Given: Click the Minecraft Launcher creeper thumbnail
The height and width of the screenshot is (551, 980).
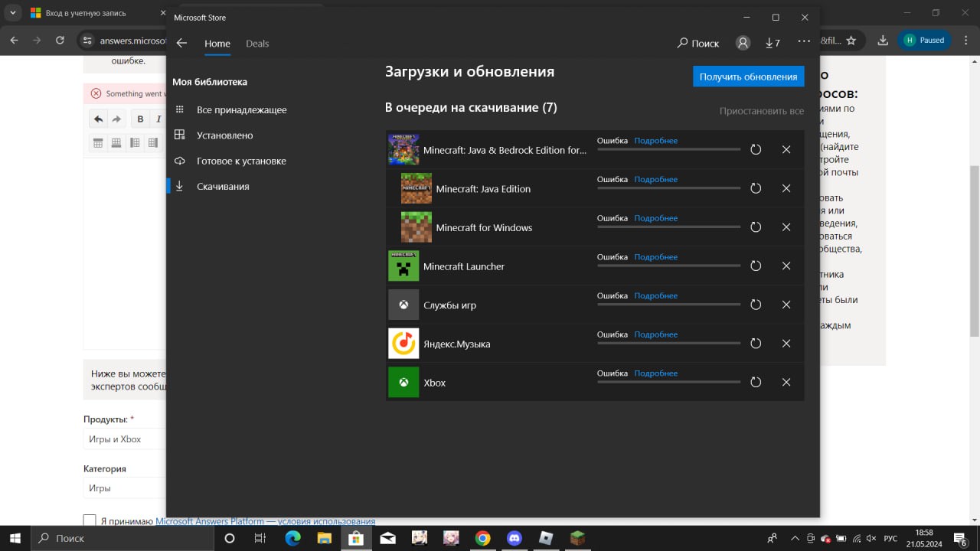Looking at the screenshot, I should (x=403, y=266).
